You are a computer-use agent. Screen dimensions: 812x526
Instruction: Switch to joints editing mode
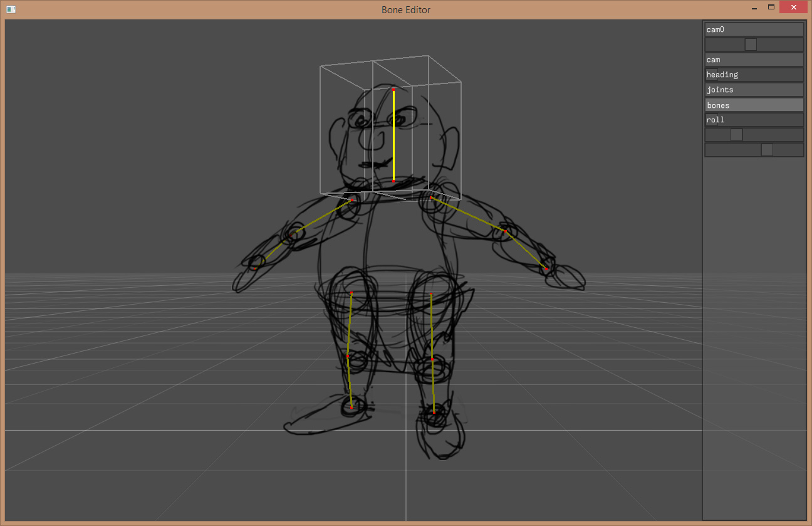754,90
